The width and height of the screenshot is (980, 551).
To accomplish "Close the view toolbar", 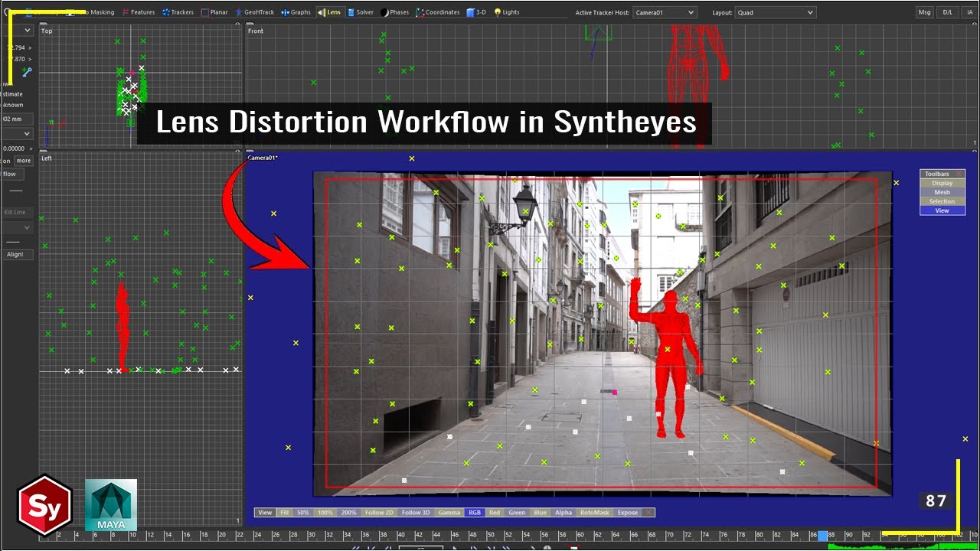I will click(x=648, y=513).
